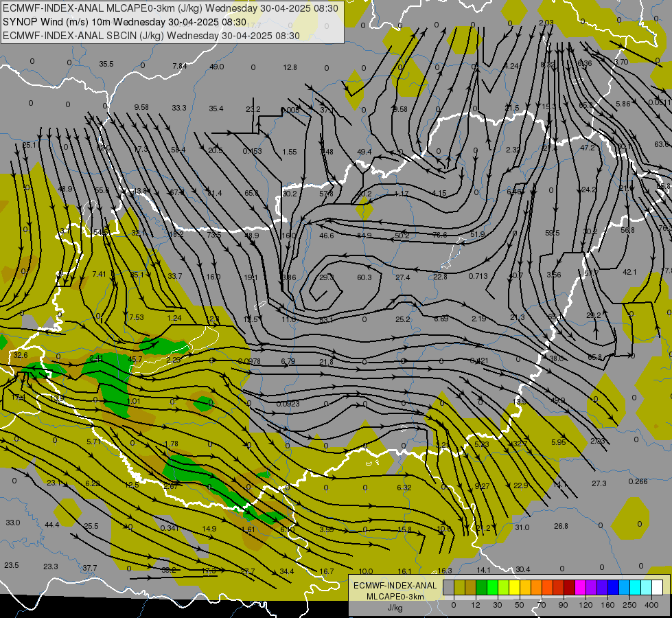The width and height of the screenshot is (672, 618).
Task: Click the map value 33.3
Action: (x=179, y=108)
